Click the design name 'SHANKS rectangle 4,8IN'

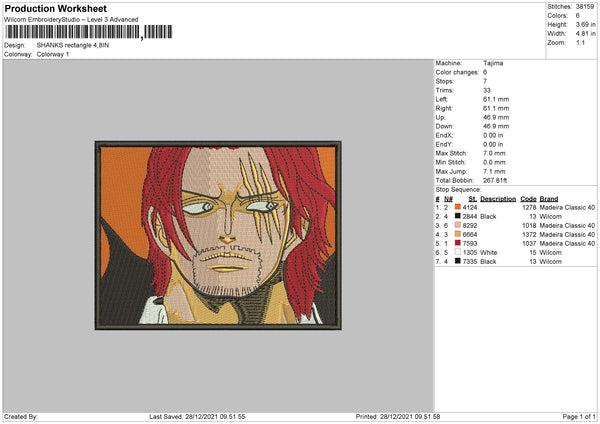click(73, 45)
